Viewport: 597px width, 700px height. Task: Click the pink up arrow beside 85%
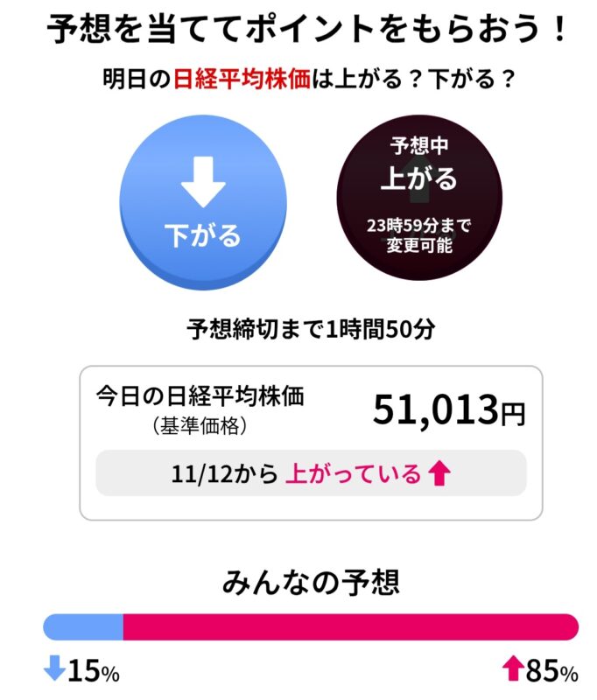513,670
